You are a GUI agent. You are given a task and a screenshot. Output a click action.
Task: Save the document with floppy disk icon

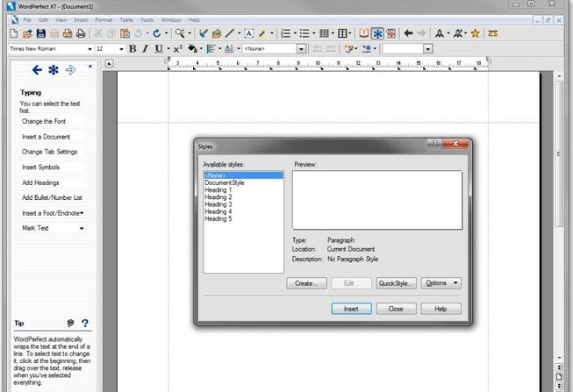pos(41,33)
